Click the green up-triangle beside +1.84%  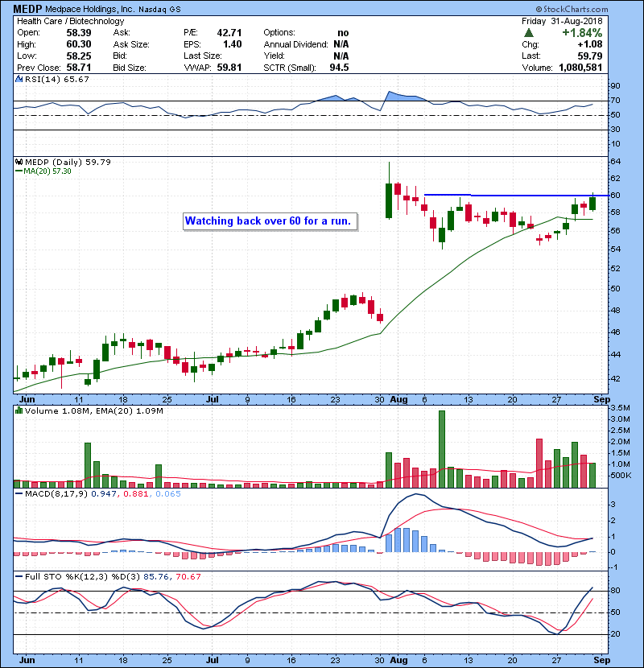point(529,33)
